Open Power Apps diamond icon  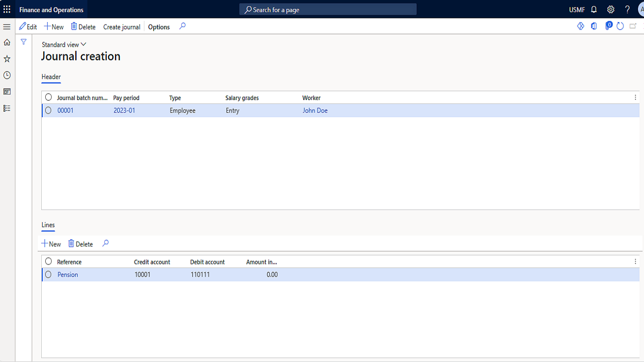pos(581,26)
